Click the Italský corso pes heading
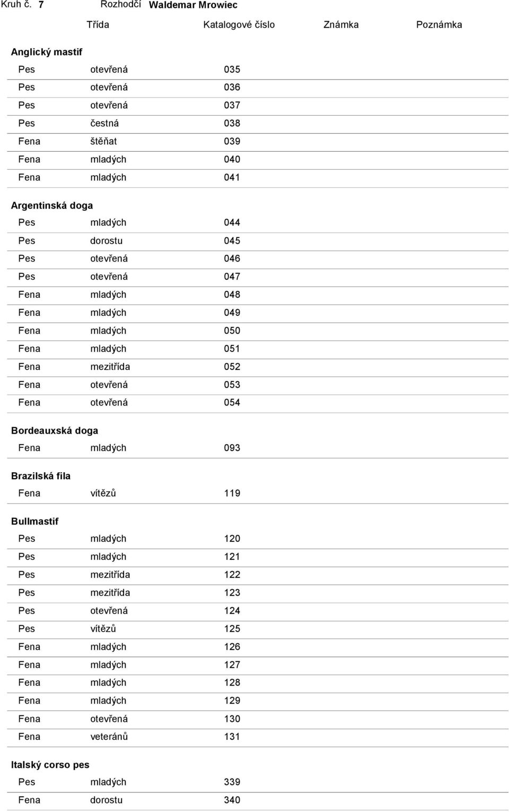 [50, 765]
